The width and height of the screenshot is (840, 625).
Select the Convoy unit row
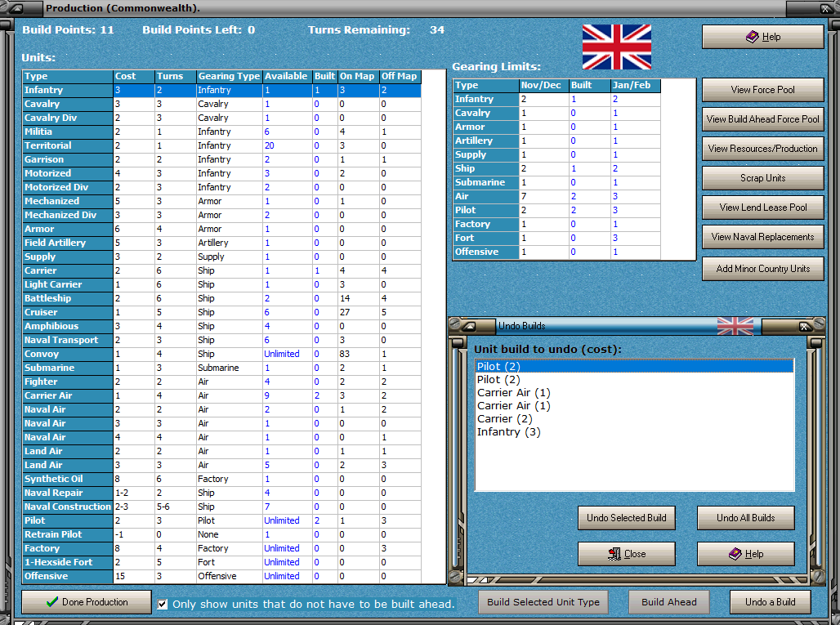[221, 354]
